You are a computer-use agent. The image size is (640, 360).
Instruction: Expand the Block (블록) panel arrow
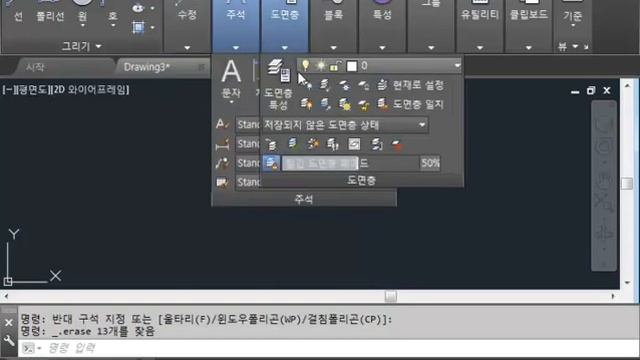click(333, 48)
